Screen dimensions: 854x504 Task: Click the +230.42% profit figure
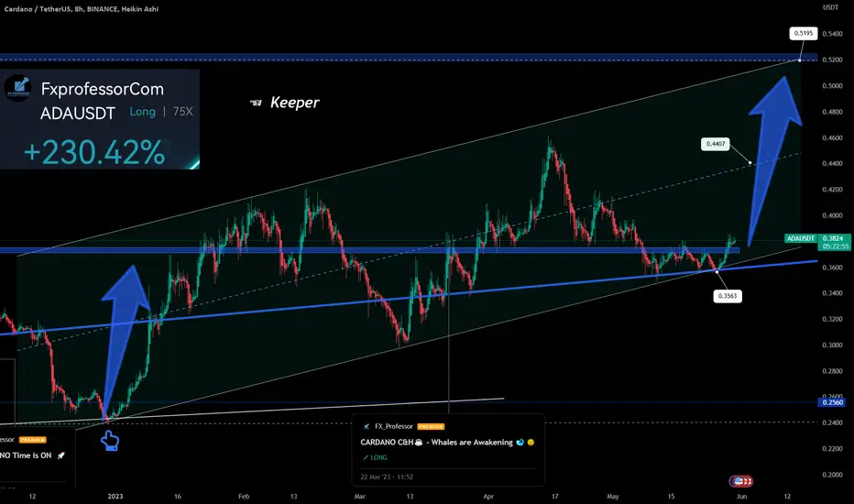pos(94,152)
